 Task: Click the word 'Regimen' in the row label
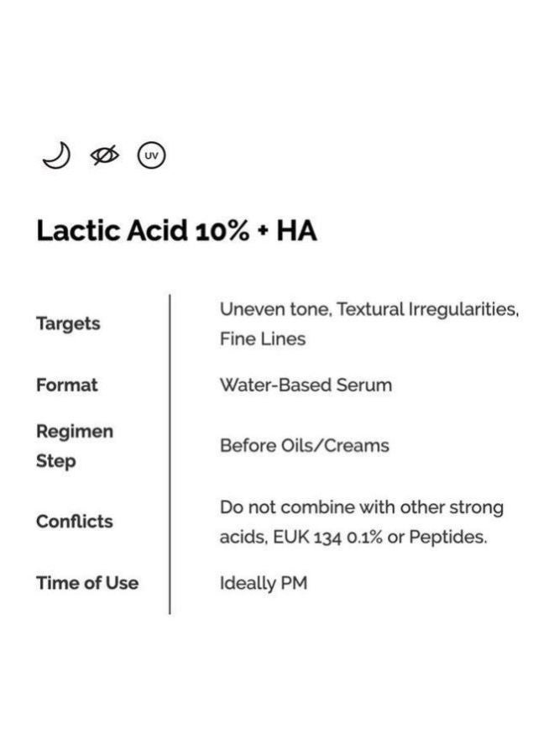(75, 431)
